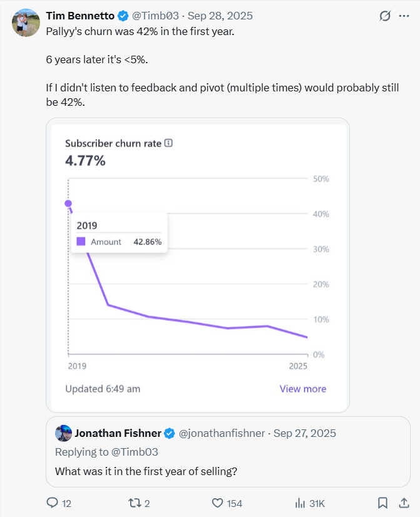Click the Tim Bennetto display name

tap(80, 16)
